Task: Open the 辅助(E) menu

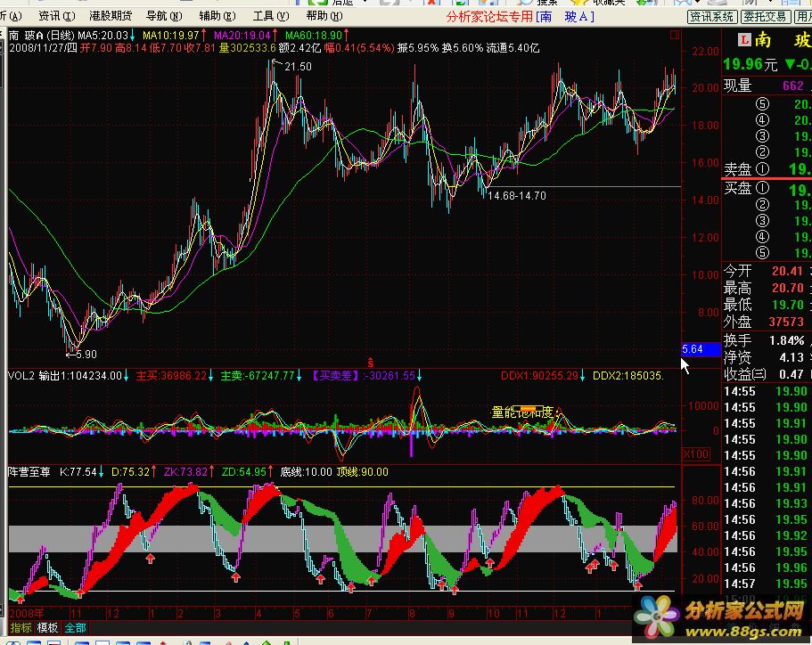Action: 217,16
